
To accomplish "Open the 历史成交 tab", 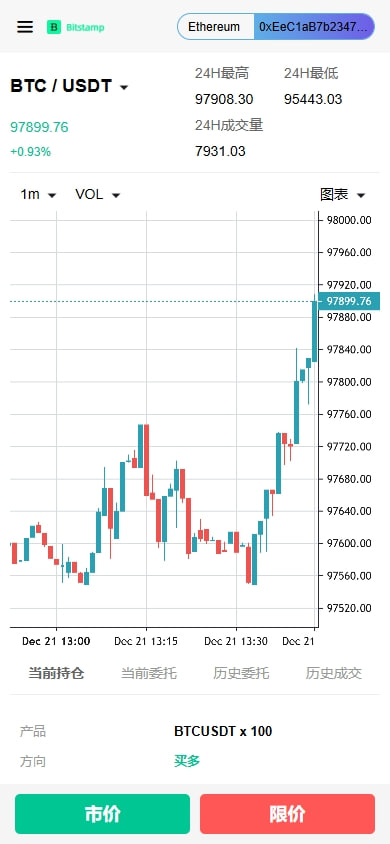I will coord(334,673).
